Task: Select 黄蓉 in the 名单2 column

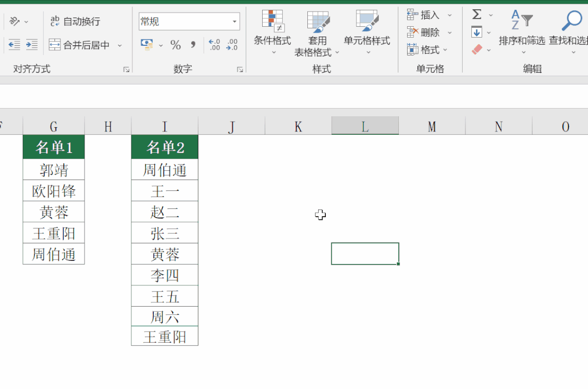Action: [x=165, y=254]
